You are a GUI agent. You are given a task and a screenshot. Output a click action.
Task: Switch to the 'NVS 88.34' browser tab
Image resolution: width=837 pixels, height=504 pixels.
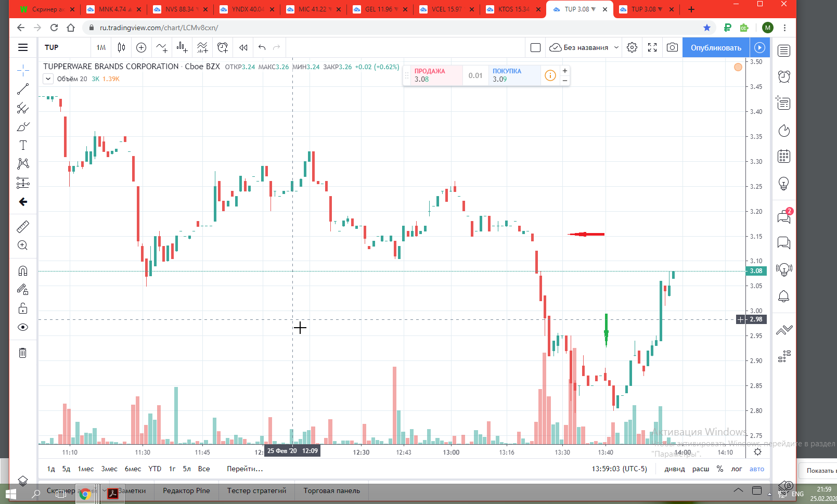tap(180, 9)
